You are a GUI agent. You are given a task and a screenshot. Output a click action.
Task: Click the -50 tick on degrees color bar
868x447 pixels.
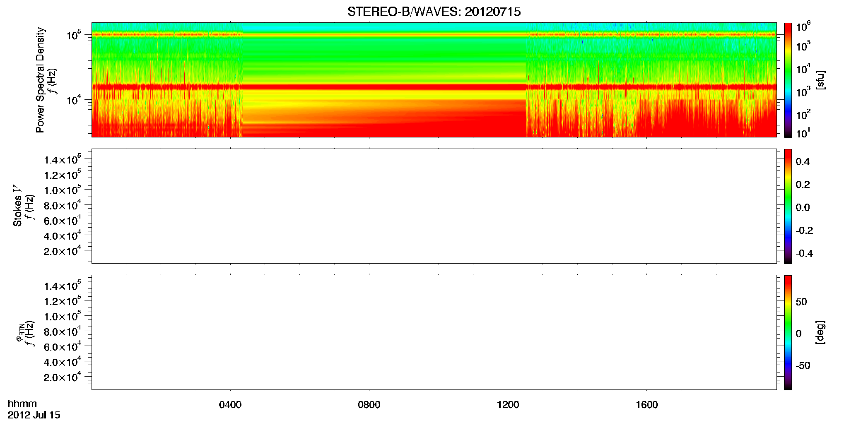803,366
